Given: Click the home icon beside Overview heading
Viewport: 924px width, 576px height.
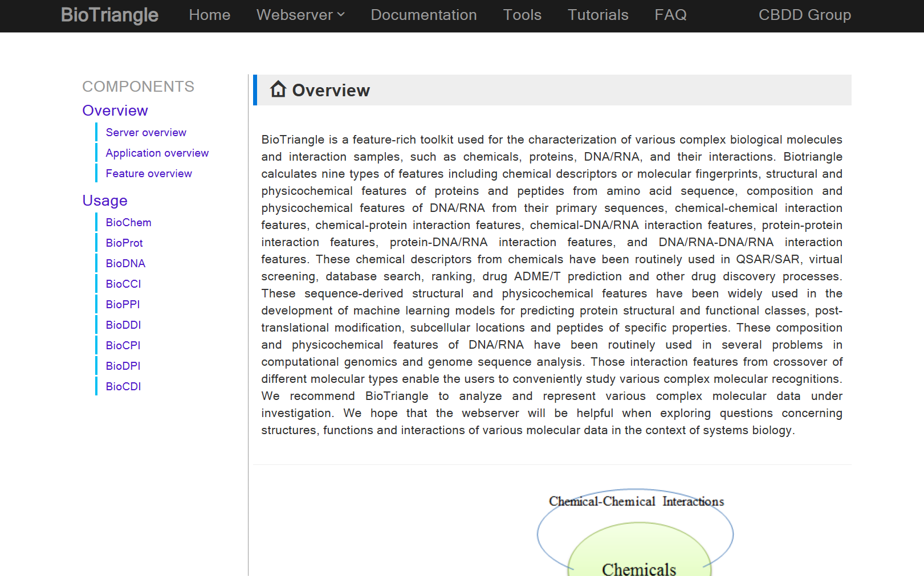Looking at the screenshot, I should pyautogui.click(x=278, y=89).
